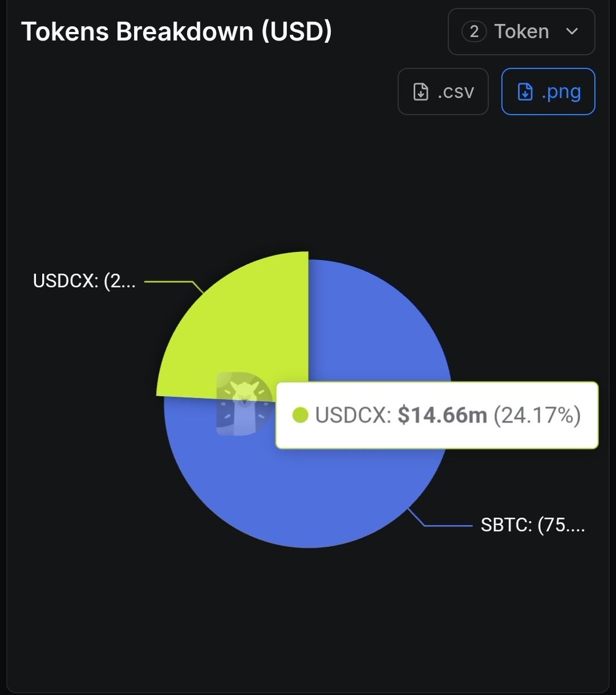Click the 'Tokens Breakdown (USD)' heading
Screen dimensions: 616x695
pyautogui.click(x=176, y=32)
